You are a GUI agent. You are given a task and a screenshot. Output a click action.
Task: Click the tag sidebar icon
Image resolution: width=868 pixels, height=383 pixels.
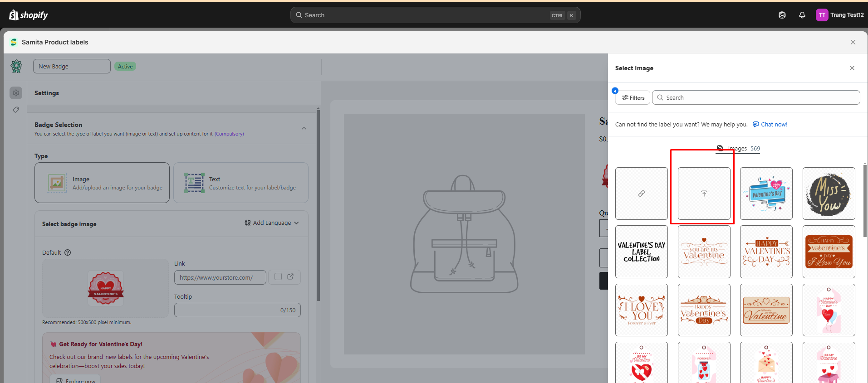tap(16, 110)
